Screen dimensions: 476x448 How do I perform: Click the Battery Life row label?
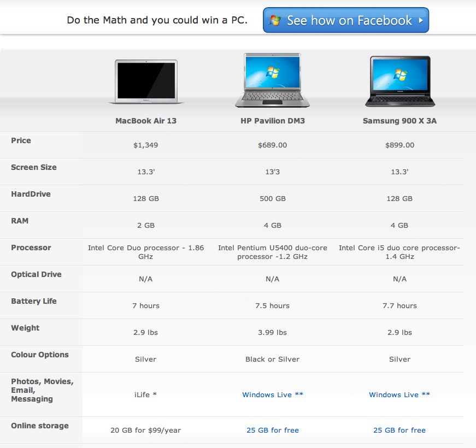click(34, 301)
